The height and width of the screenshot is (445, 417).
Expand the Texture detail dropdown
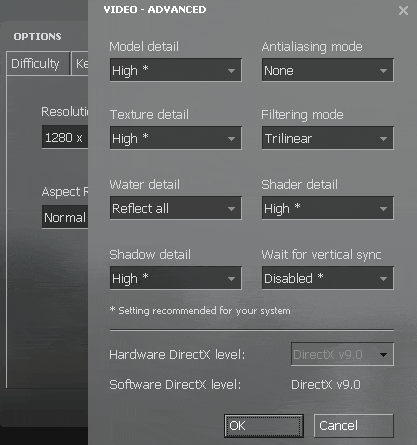click(x=176, y=138)
